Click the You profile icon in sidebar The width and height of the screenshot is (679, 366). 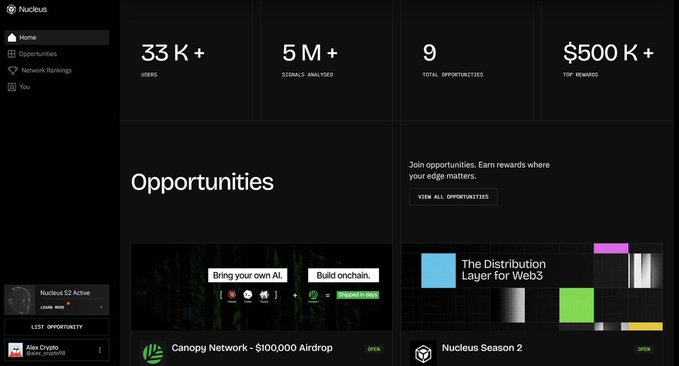(12, 87)
